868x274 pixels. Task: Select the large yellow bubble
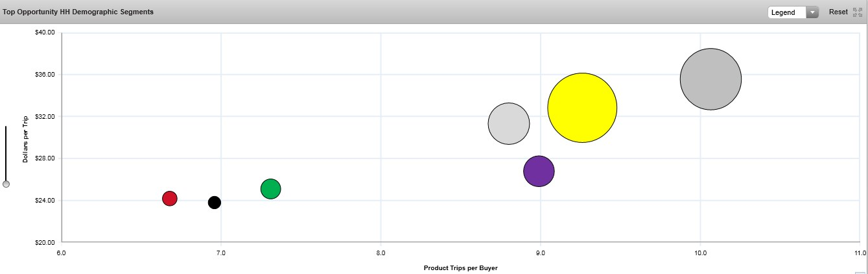click(582, 108)
